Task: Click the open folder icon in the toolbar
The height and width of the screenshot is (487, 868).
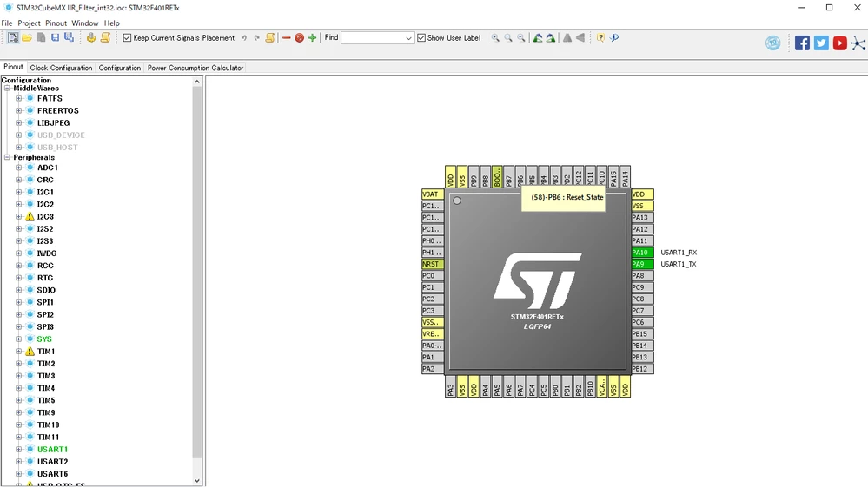Action: click(27, 37)
